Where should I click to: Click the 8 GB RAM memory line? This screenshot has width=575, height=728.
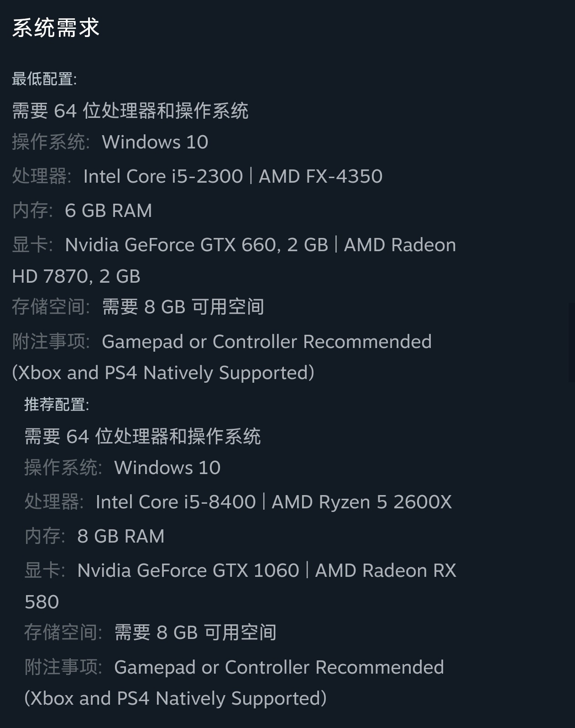pos(120,536)
